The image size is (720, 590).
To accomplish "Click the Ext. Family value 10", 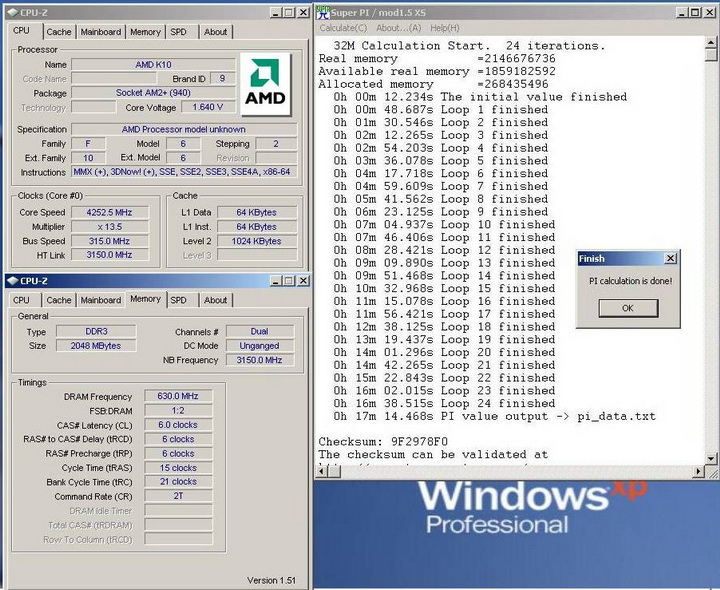I will coord(88,158).
